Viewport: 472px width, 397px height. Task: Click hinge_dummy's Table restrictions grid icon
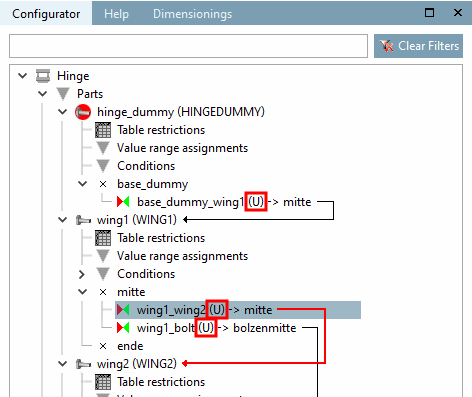point(103,130)
